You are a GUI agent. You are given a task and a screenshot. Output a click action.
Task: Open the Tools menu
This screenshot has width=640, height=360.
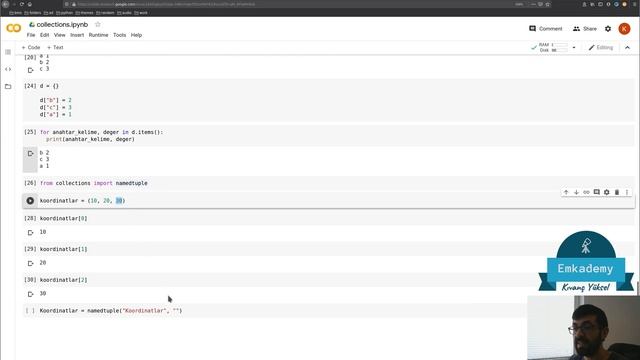point(120,35)
